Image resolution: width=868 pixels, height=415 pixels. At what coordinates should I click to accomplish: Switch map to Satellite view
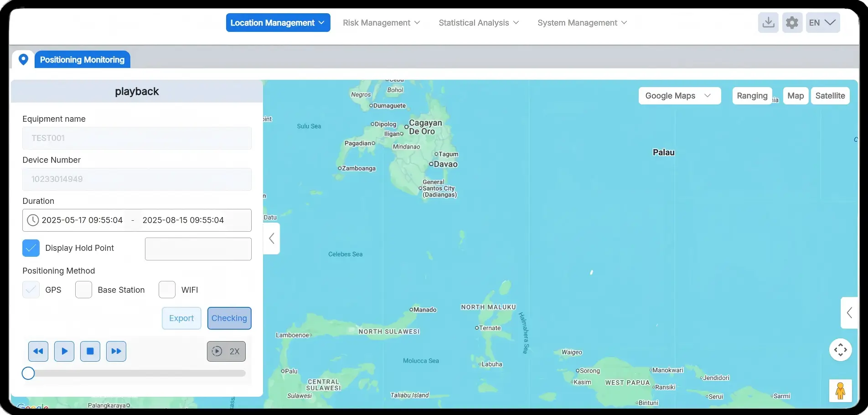click(x=830, y=96)
